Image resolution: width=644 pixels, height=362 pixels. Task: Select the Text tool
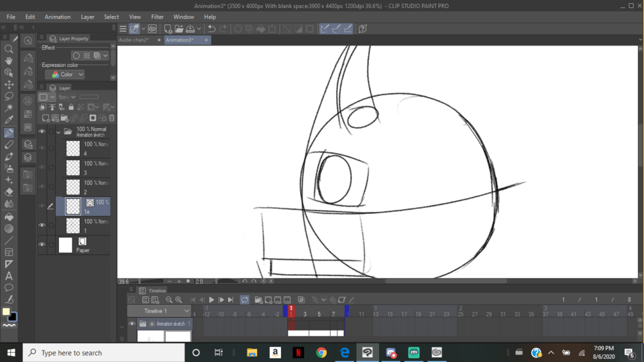coord(9,276)
